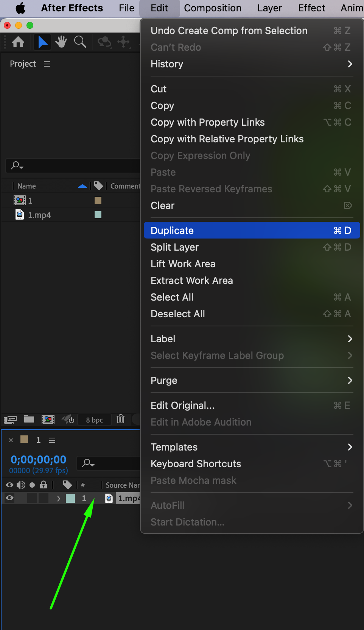The height and width of the screenshot is (630, 364).
Task: Toggle video visibility eye for layer 1
Action: point(10,498)
